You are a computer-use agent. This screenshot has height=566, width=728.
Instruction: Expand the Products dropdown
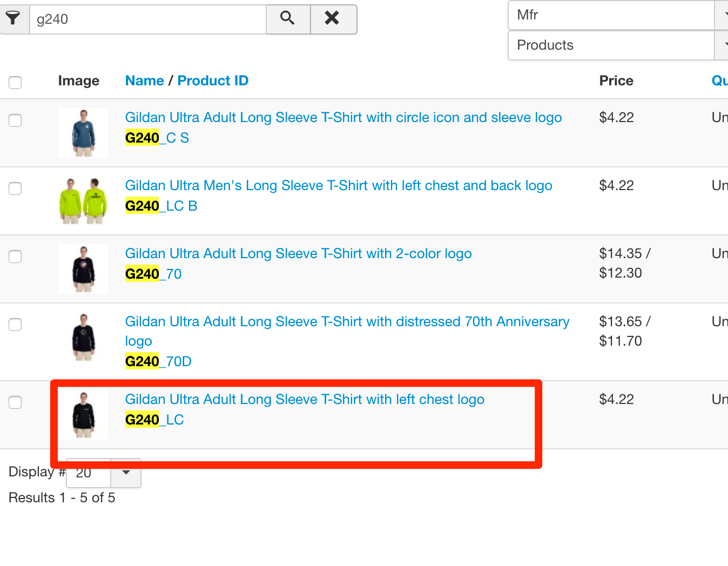click(616, 45)
